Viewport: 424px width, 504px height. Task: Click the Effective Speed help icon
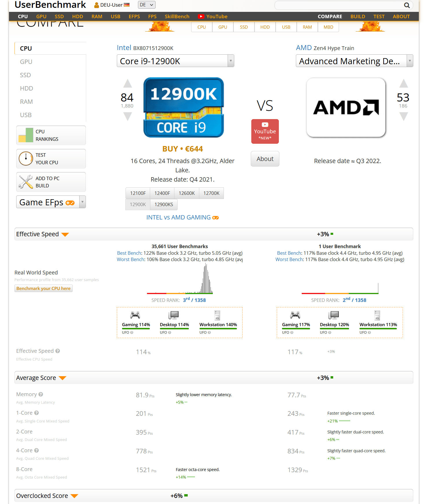[58, 351]
